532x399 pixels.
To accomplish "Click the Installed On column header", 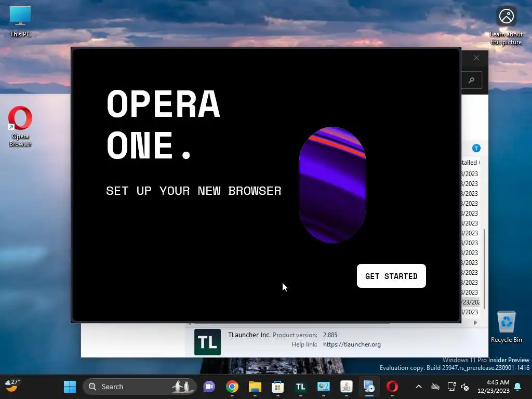I will point(470,163).
